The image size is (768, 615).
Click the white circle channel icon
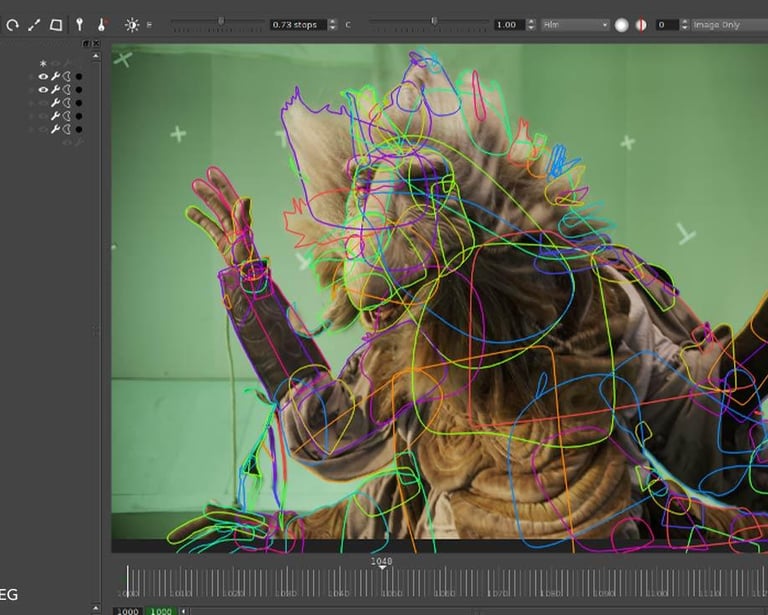tap(621, 25)
